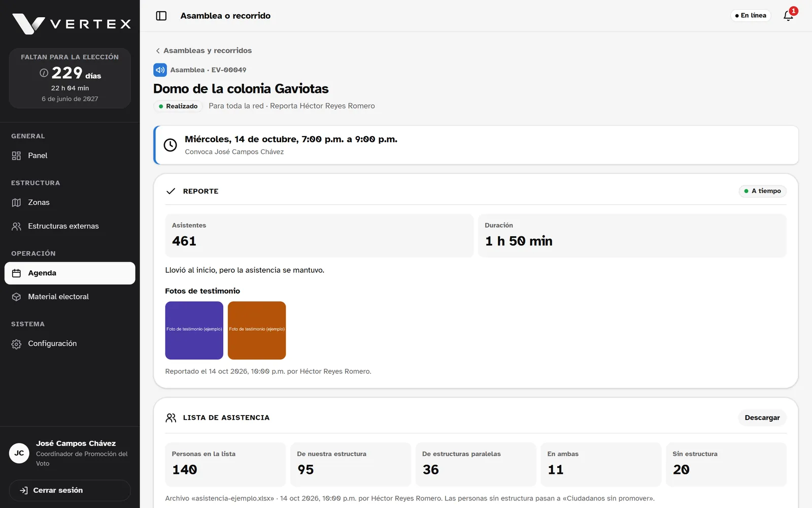
Task: Toggle the sidebar panel icon
Action: tap(161, 16)
